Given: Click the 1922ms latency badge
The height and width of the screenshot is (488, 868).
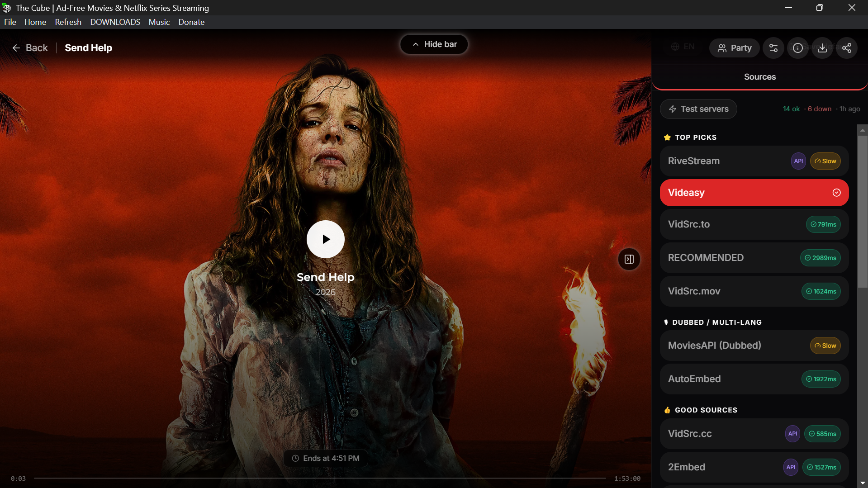Looking at the screenshot, I should click(821, 379).
